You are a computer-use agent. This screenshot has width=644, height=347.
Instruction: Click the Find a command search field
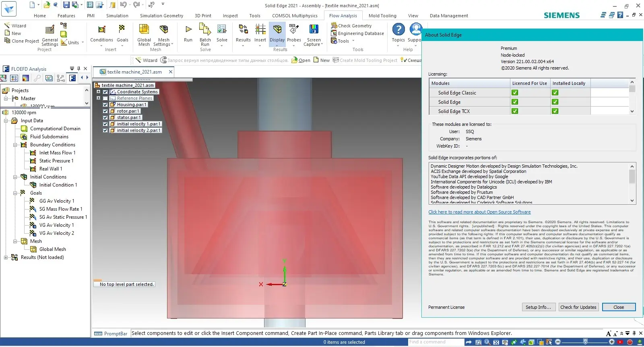[x=436, y=342]
